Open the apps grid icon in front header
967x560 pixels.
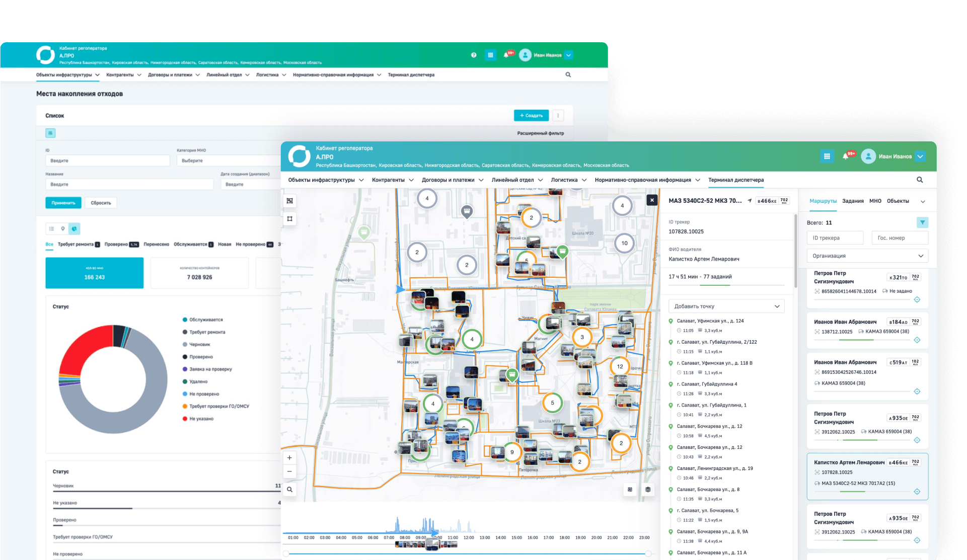[x=827, y=156]
